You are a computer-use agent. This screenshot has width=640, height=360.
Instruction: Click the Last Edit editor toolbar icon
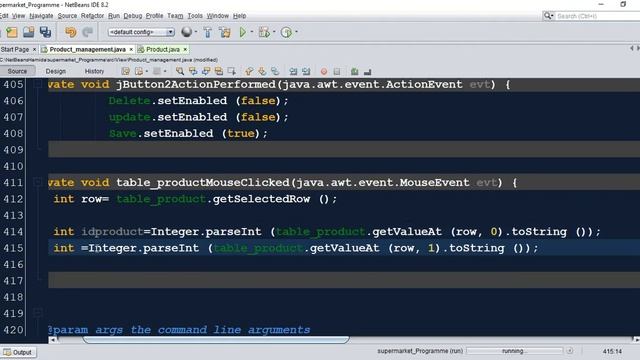(126, 71)
